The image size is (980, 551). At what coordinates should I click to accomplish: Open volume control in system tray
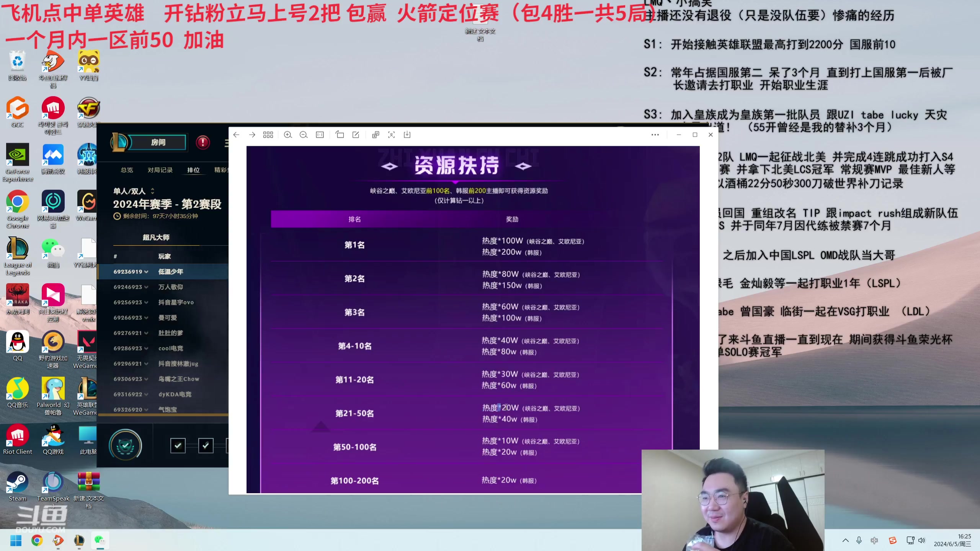[x=921, y=540]
